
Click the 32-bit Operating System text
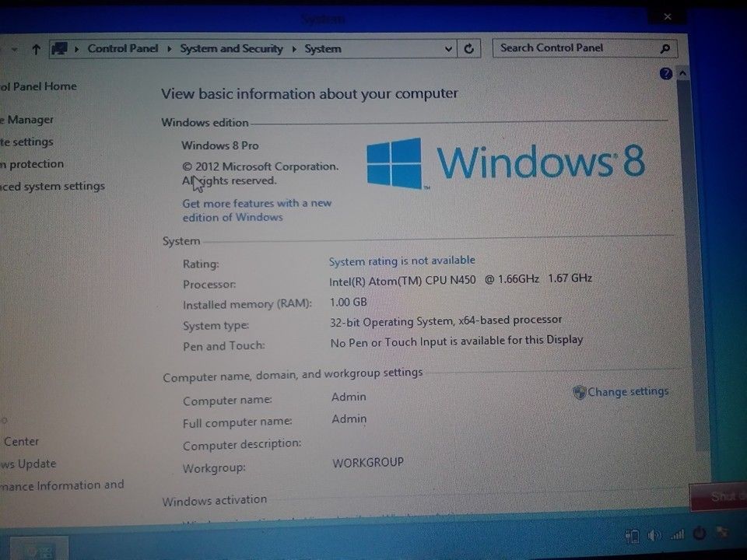(445, 321)
